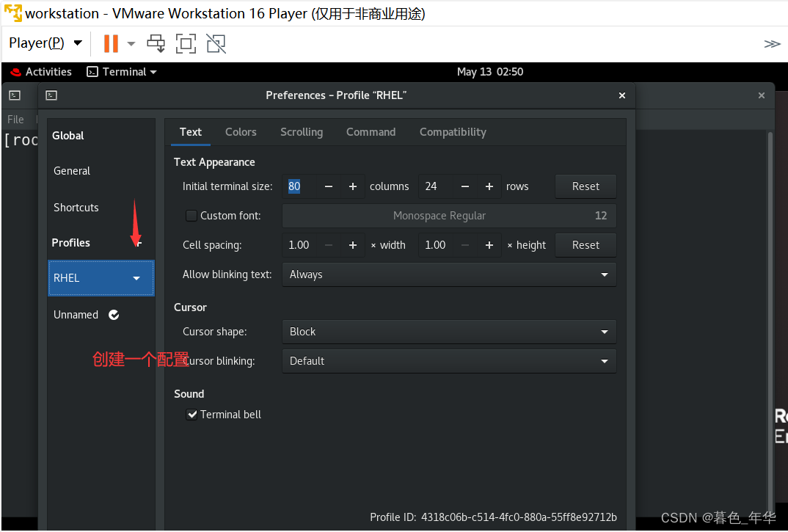Open the Allow blinking text dropdown

tap(449, 274)
